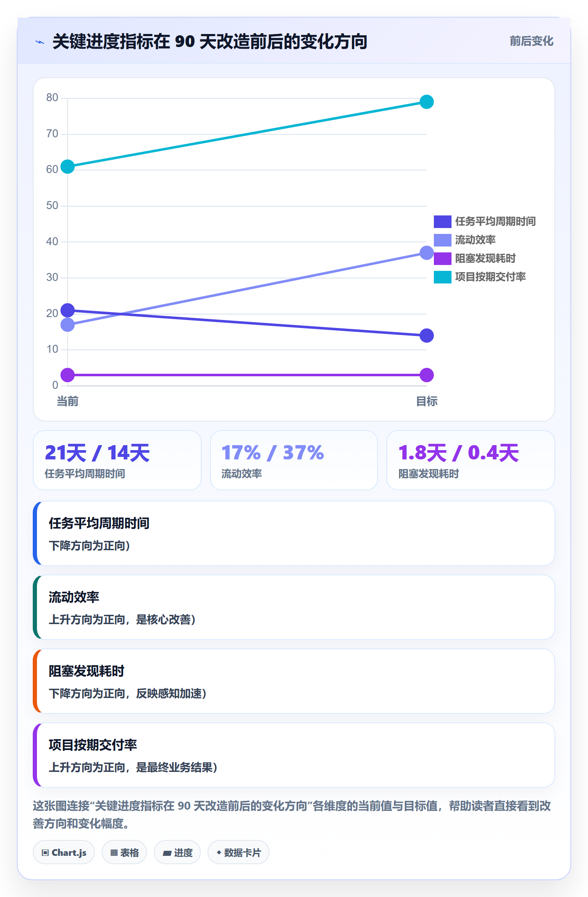Select the 任务平均周期时间 detail row

[294, 533]
